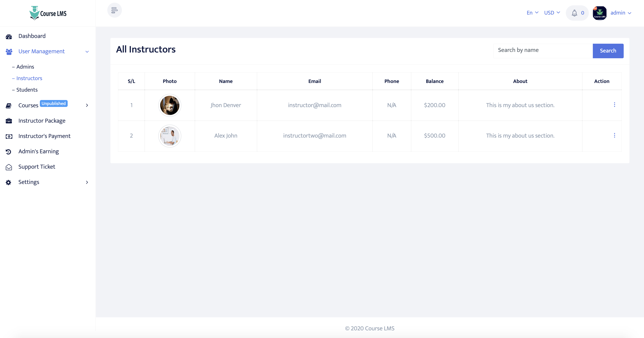Click the Instructor's Payment money icon

tap(9, 136)
